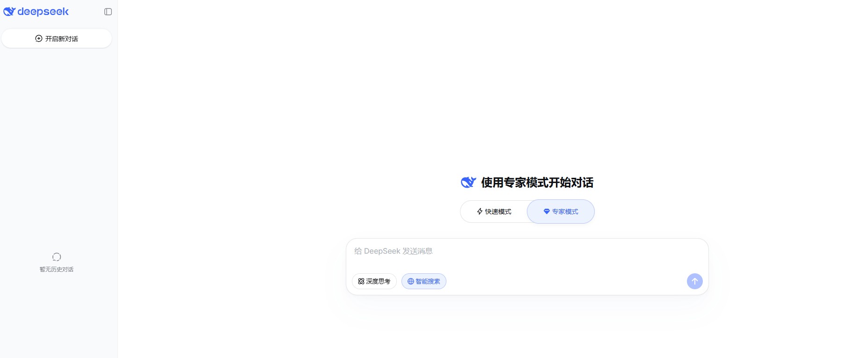The image size is (868, 358).
Task: Click the DeepSeek logo in sidebar
Action: click(36, 12)
